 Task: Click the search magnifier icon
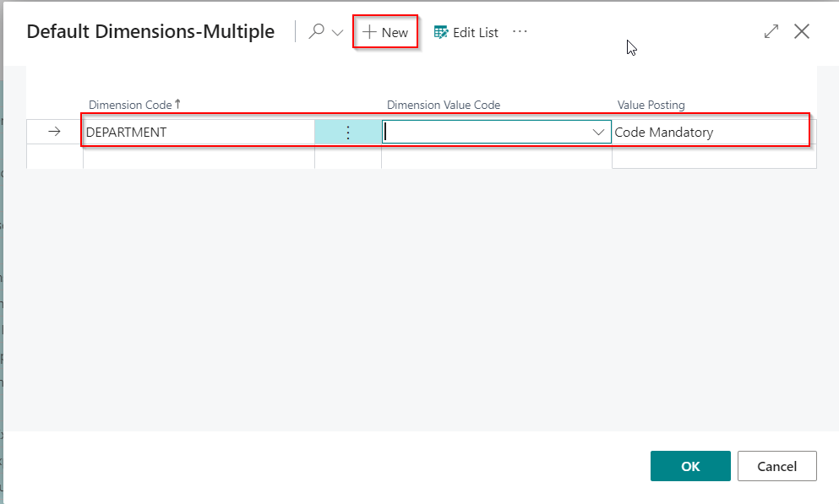coord(317,32)
